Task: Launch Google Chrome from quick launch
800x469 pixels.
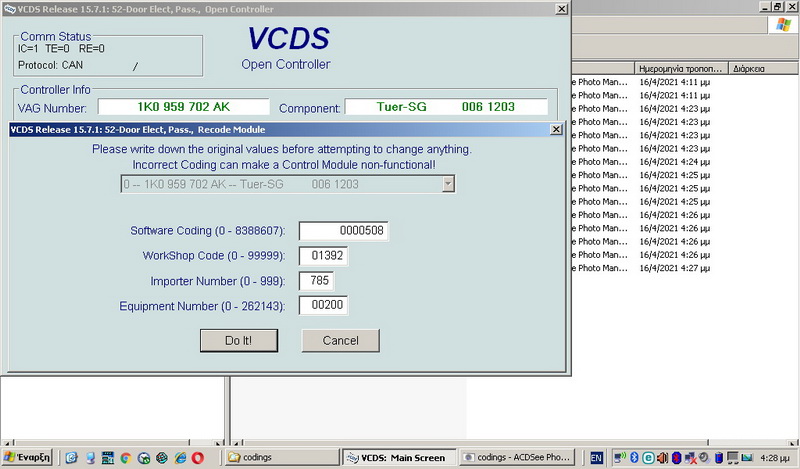Action: point(126,458)
